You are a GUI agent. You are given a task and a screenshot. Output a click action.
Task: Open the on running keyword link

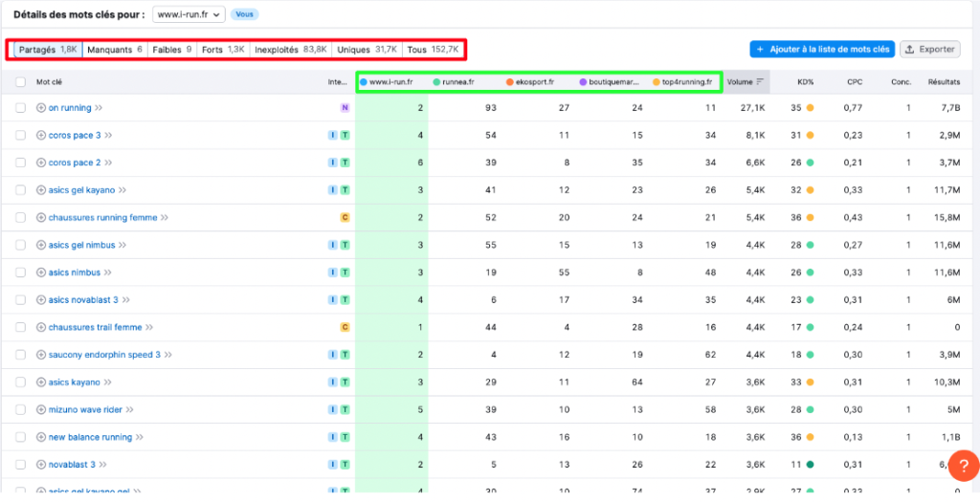tap(70, 108)
